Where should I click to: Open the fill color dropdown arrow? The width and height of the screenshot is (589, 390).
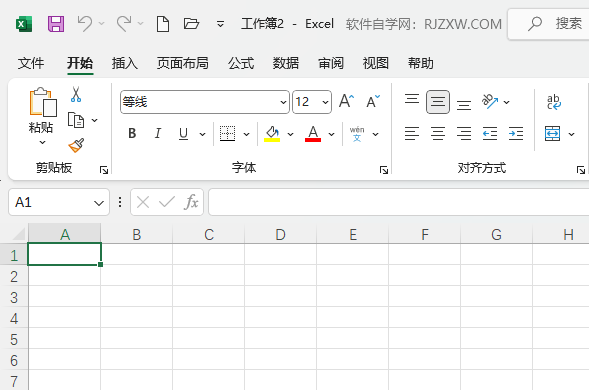pyautogui.click(x=290, y=134)
